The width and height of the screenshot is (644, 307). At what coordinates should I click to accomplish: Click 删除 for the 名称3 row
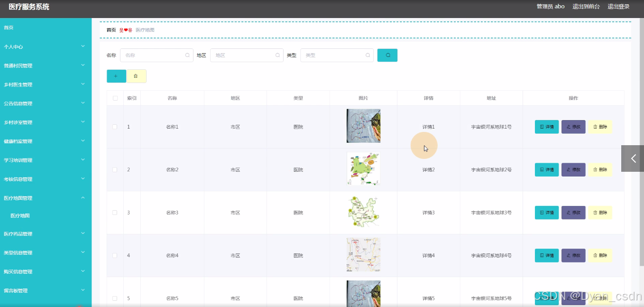[x=600, y=213]
